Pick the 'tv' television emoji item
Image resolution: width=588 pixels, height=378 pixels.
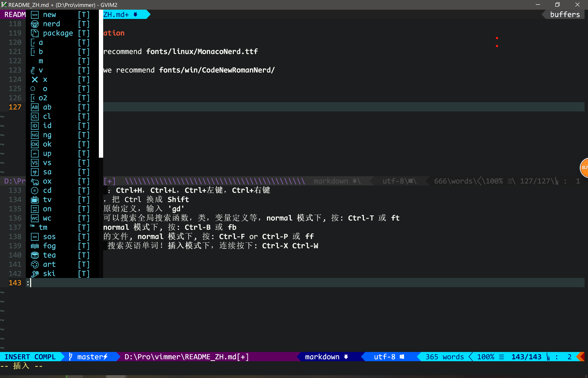[62, 200]
